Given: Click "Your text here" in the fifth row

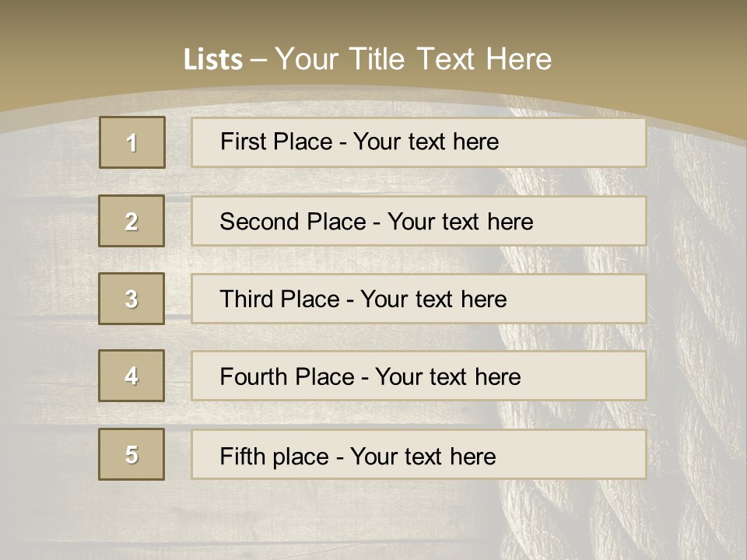Looking at the screenshot, I should [423, 457].
